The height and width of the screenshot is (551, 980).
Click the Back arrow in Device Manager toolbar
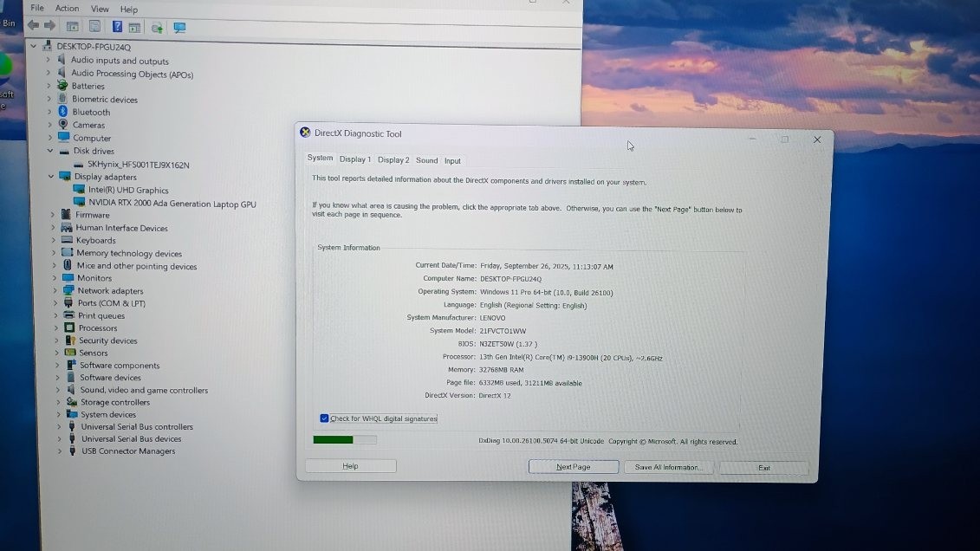[x=33, y=26]
